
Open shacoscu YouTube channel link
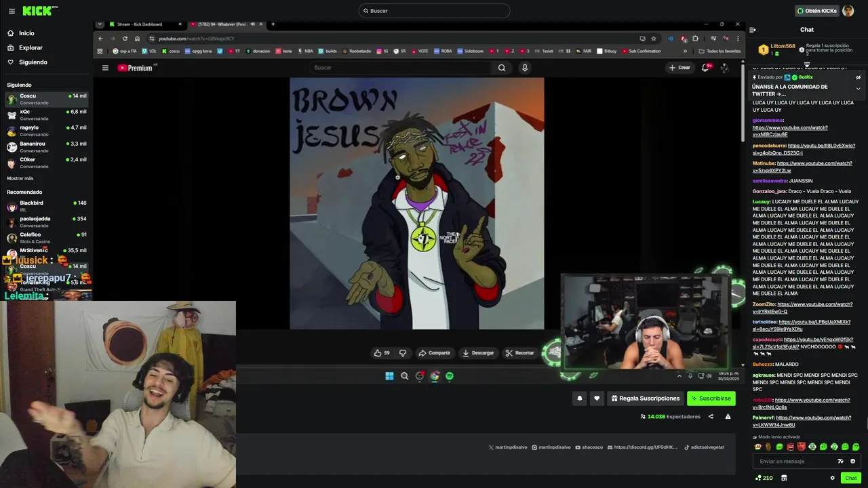pos(589,447)
